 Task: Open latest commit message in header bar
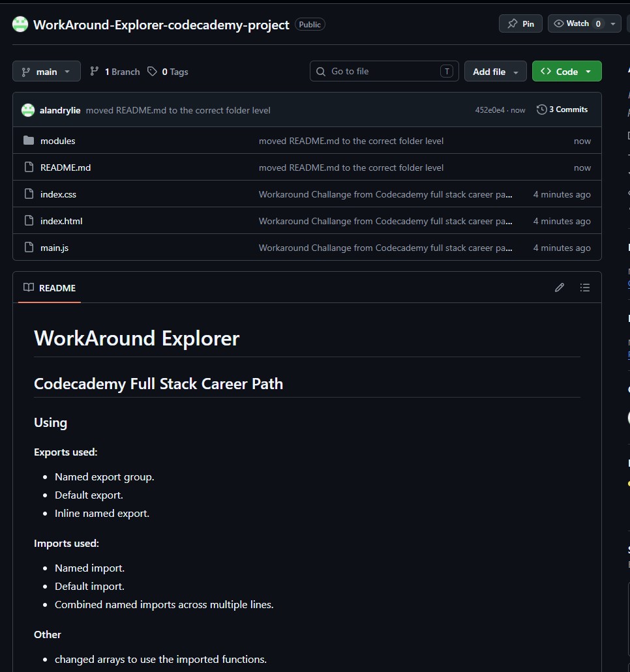tap(178, 110)
